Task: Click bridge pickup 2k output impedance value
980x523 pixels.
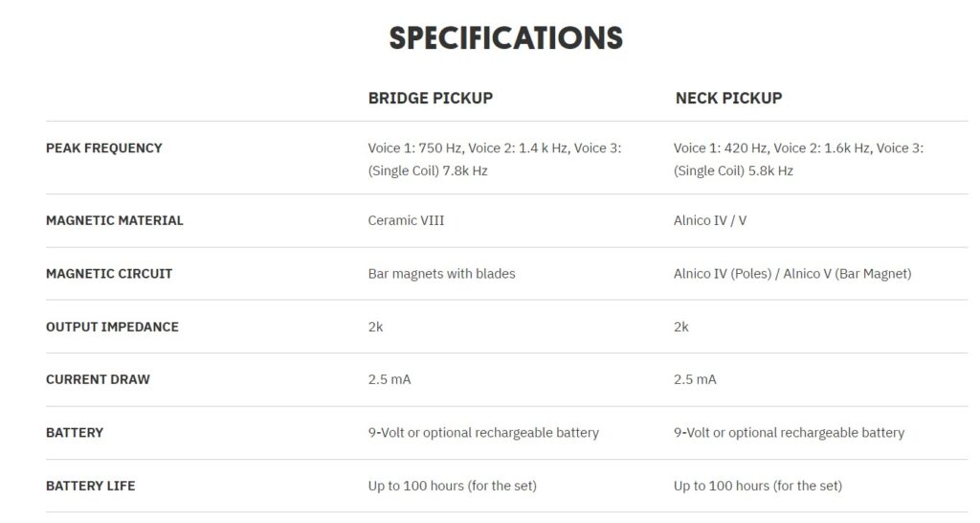Action: click(x=375, y=327)
